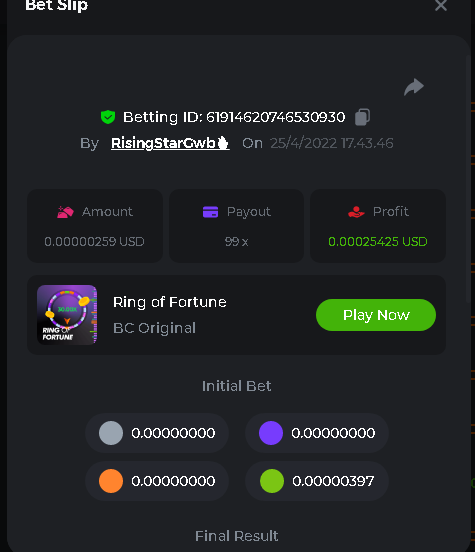Screen dimensions: 475x552
Task: Copy the Betting ID with copy icon
Action: pyautogui.click(x=362, y=117)
